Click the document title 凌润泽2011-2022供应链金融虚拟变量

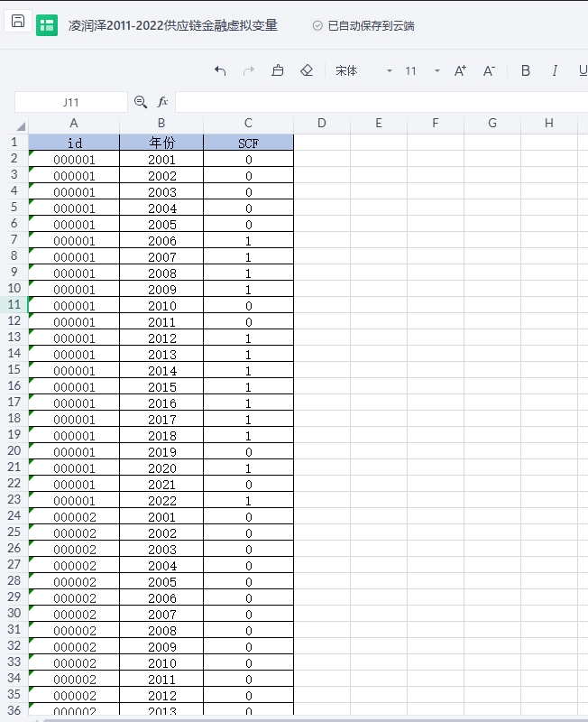(173, 25)
